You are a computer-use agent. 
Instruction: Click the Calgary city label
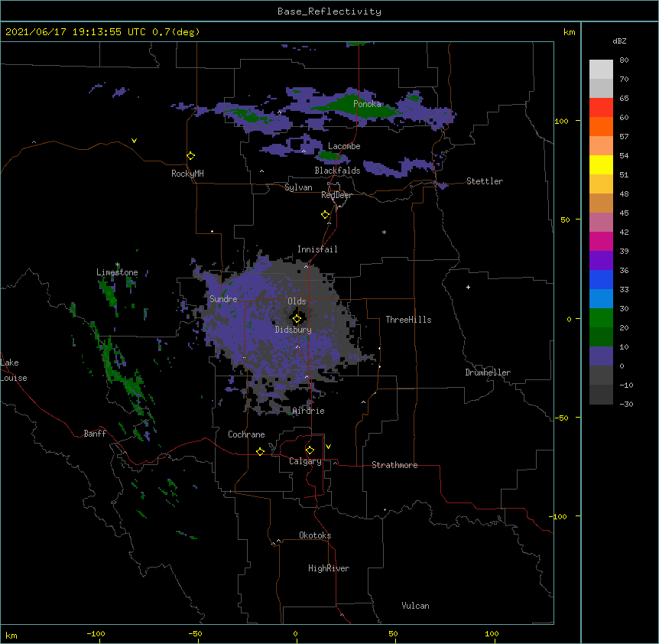click(x=305, y=461)
